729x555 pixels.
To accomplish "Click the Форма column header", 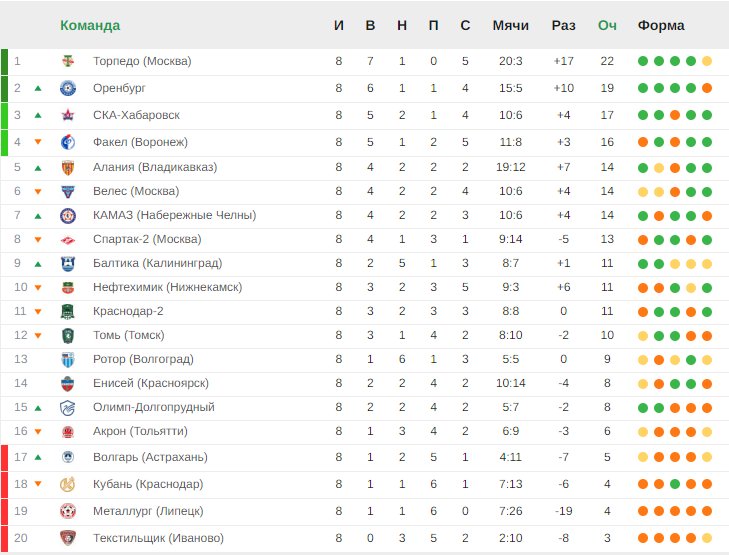I will point(661,25).
